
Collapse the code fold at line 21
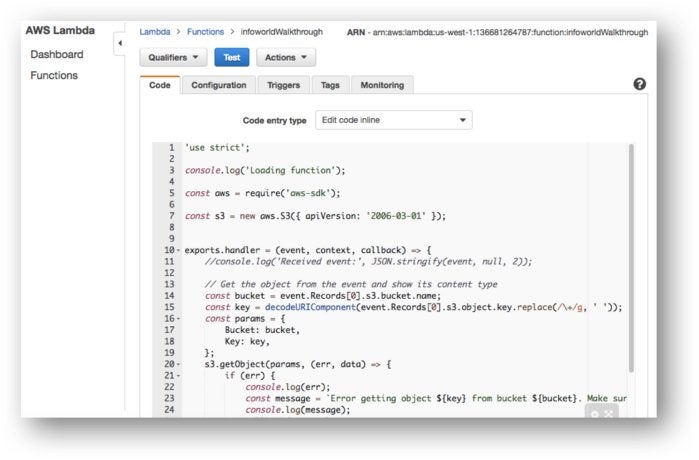178,376
